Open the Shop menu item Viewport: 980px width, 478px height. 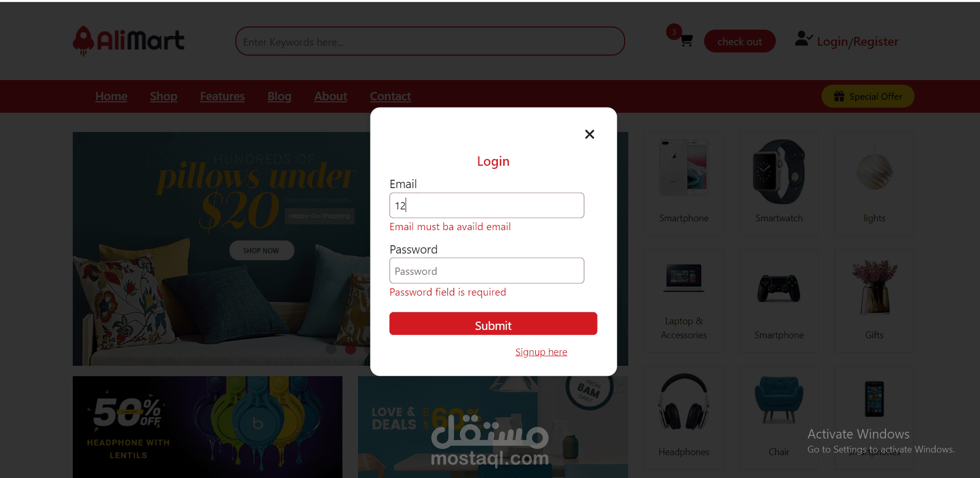click(x=164, y=96)
